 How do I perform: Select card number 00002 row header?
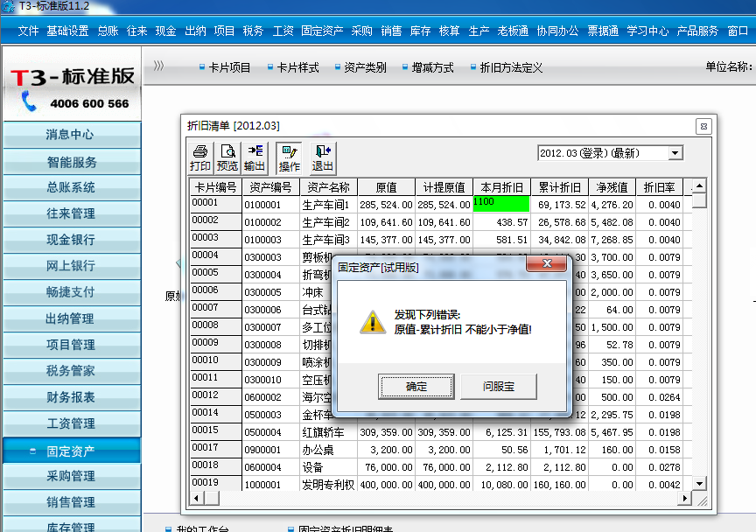click(215, 221)
